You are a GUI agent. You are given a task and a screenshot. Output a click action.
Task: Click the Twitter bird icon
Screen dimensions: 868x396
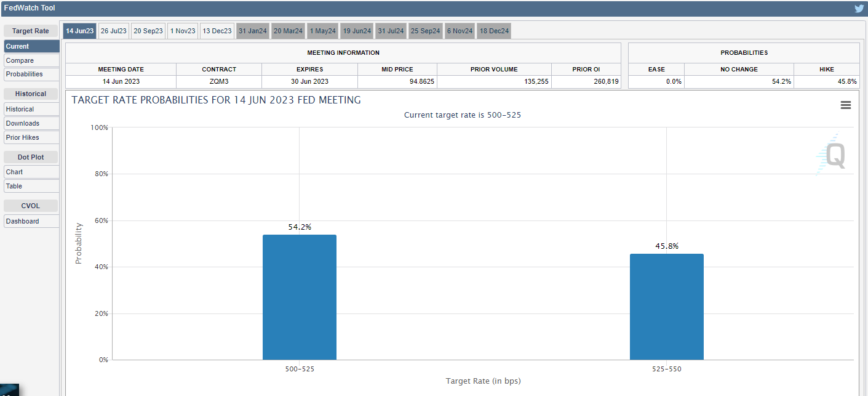(859, 9)
